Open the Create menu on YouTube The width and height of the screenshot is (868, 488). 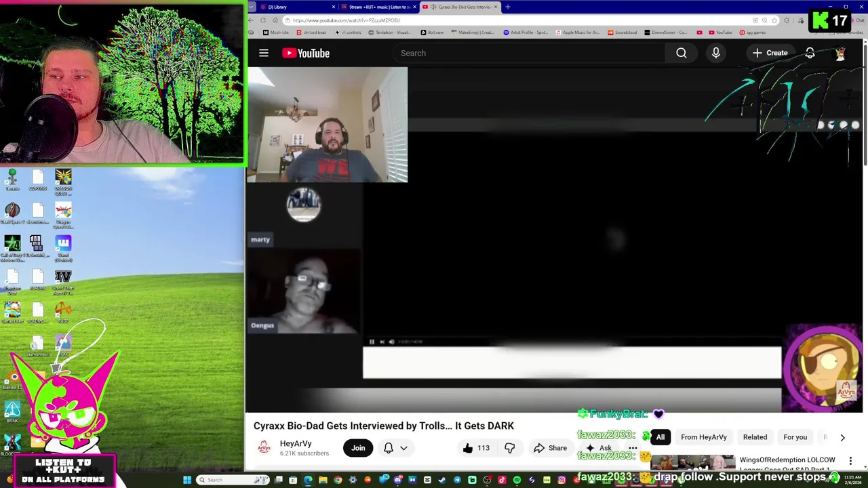tap(770, 53)
